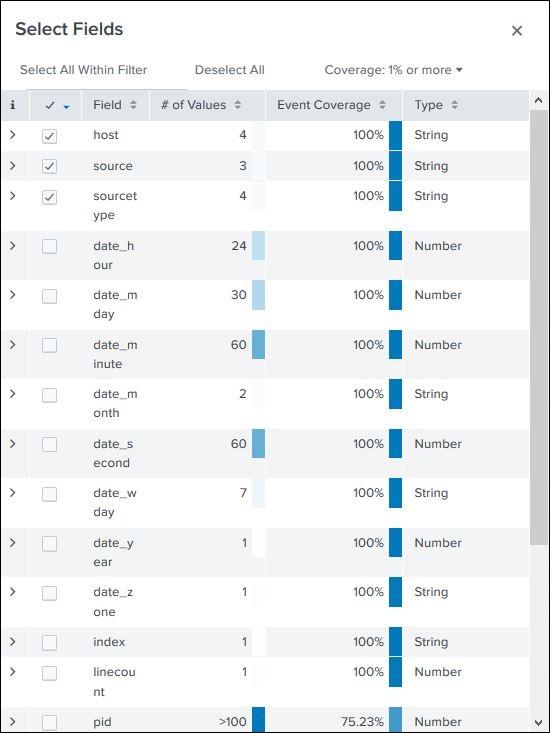The height and width of the screenshot is (733, 550).
Task: Open the Coverage filter dropdown
Action: (x=393, y=70)
